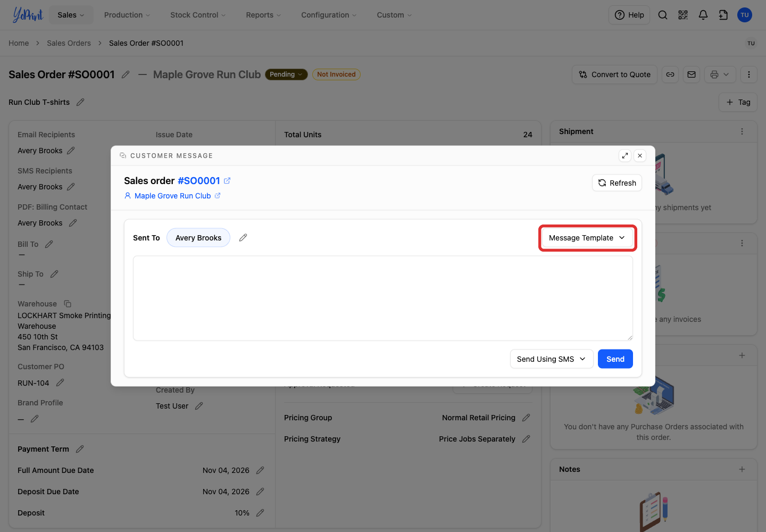
Task: Open the Send Using SMS dropdown
Action: (552, 359)
